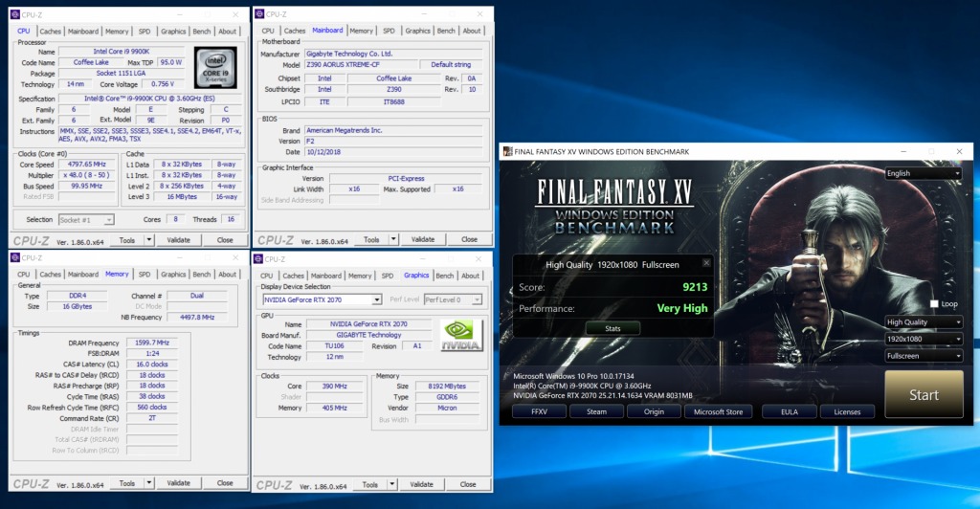Minimize the Final Fantasy XV benchmark window
This screenshot has height=509, width=980.
click(x=903, y=151)
